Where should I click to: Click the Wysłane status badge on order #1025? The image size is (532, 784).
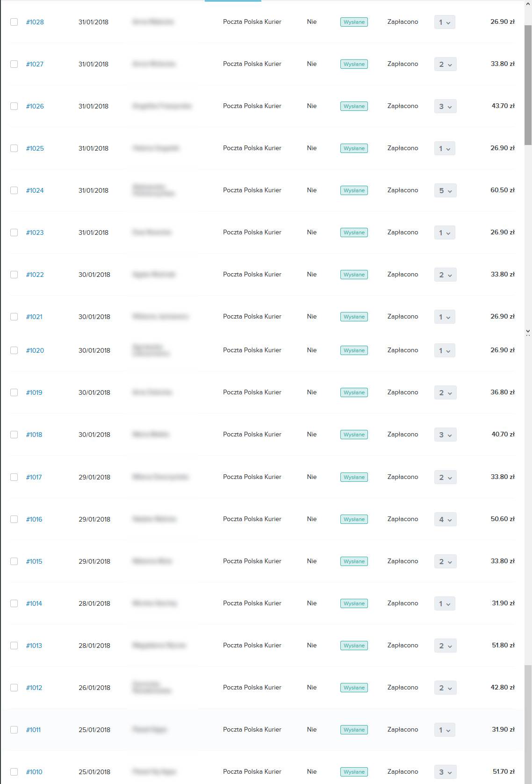coord(354,148)
